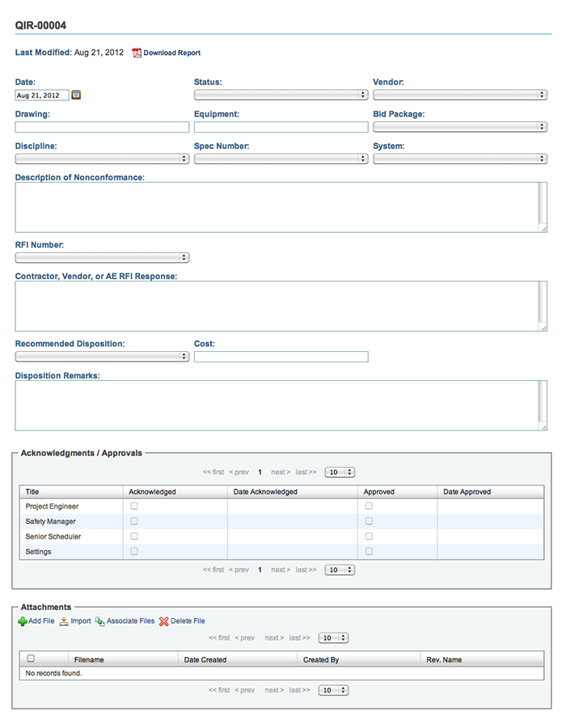Click the PDF Download Report icon
Screen dimensions: 566x728
(137, 53)
